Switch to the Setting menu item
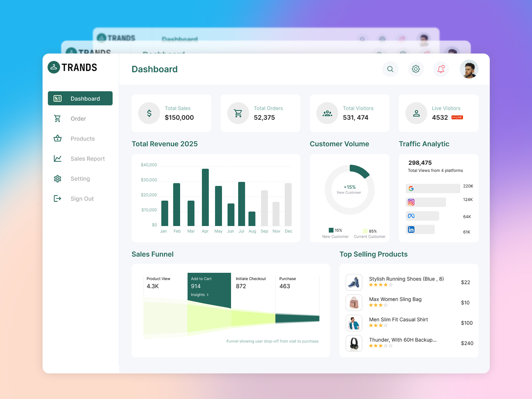The height and width of the screenshot is (399, 532). pyautogui.click(x=80, y=179)
